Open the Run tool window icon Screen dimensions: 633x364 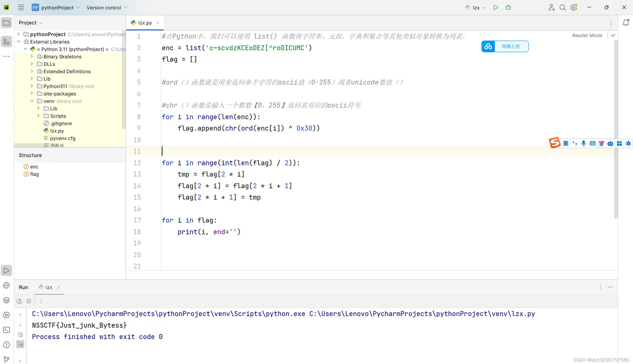[6, 271]
